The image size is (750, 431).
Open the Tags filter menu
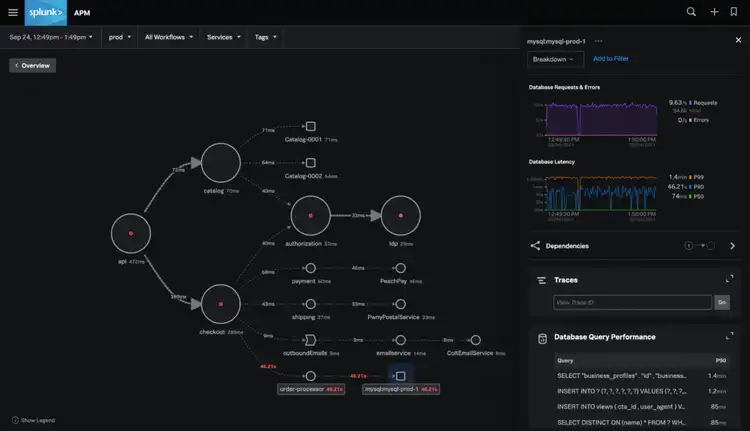266,37
